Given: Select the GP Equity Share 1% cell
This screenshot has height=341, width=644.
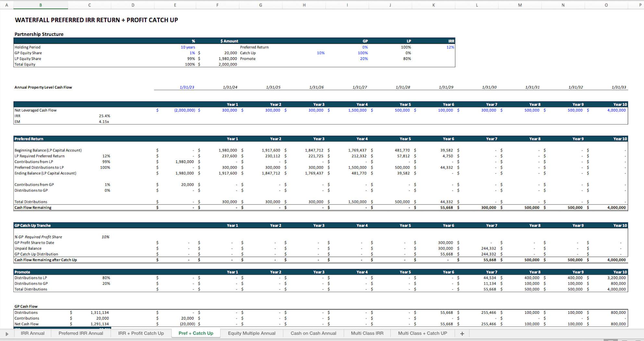Looking at the screenshot, I should click(192, 53).
